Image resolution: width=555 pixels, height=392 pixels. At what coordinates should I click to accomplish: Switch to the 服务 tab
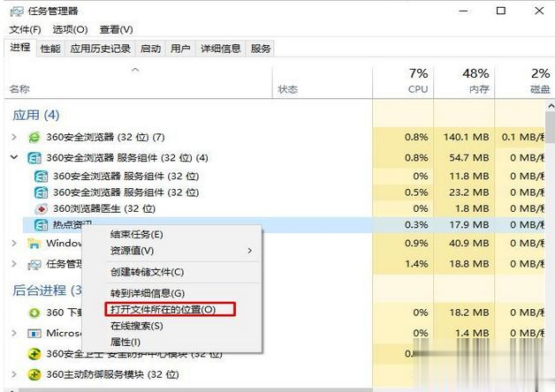point(261,49)
